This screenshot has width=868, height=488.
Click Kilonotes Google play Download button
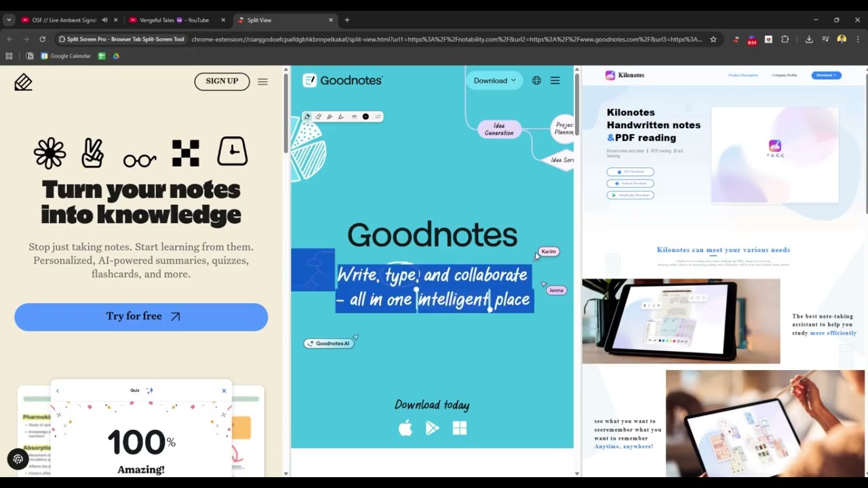coord(630,195)
